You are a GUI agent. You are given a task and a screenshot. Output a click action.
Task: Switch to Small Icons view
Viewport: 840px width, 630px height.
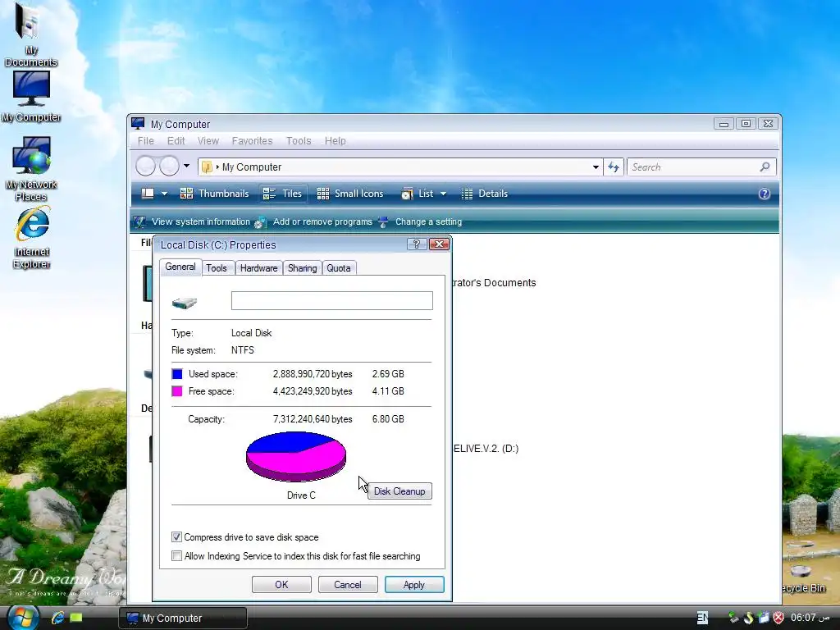tap(350, 194)
